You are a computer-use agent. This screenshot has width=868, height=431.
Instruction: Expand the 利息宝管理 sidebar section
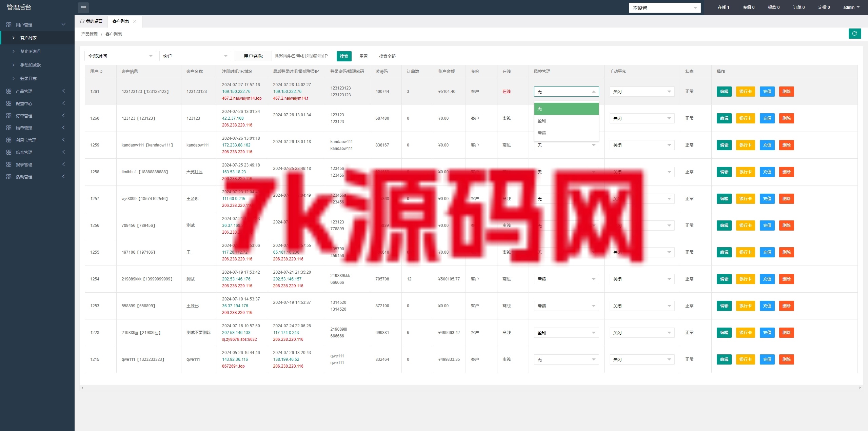coord(37,140)
